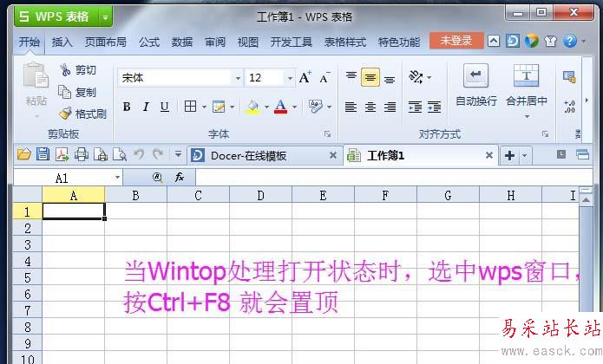Close the Docer-在线模板 tab
603x364 pixels.
point(333,155)
